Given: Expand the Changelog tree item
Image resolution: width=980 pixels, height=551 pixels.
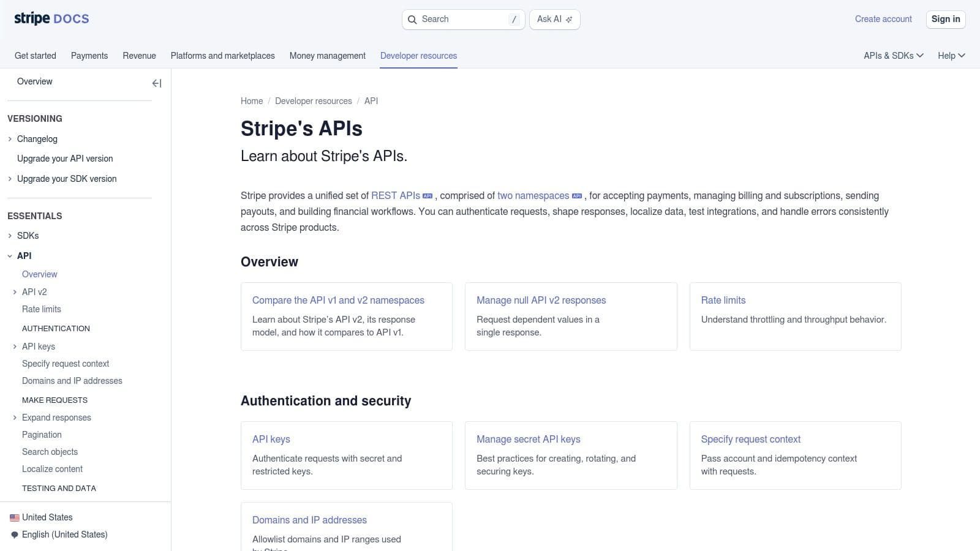Looking at the screenshot, I should click(10, 139).
